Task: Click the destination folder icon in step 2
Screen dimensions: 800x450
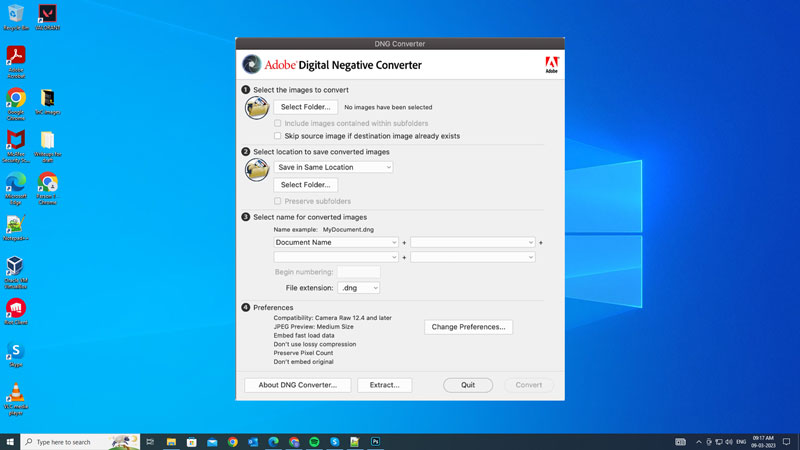Action: point(257,169)
